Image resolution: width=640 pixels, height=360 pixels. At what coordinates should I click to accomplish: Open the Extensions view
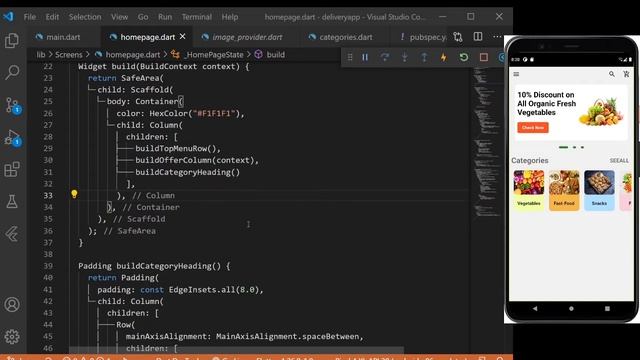point(12,169)
